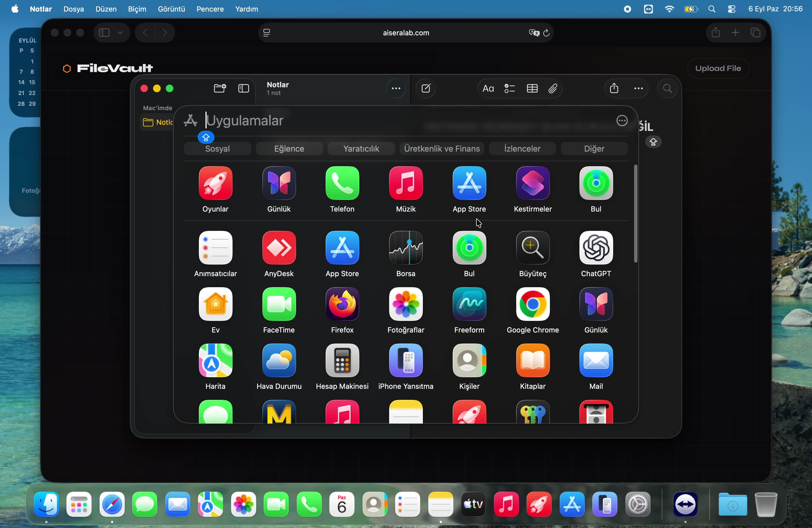This screenshot has height=528, width=812.
Task: Toggle the Notlar sidebar visibility
Action: (243, 89)
